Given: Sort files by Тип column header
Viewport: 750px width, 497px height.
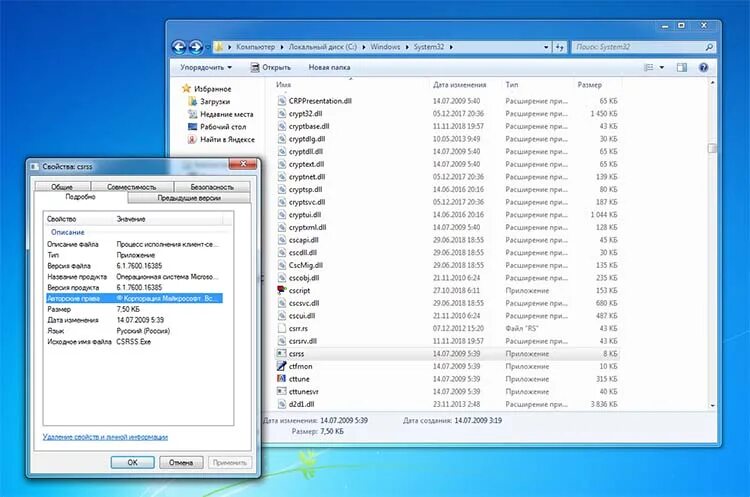Looking at the screenshot, I should (x=511, y=85).
